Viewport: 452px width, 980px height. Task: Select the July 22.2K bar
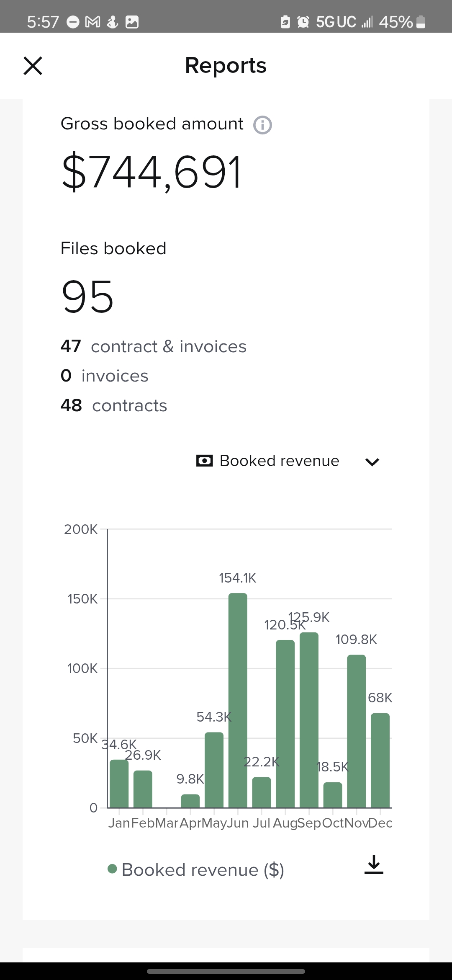(x=262, y=792)
